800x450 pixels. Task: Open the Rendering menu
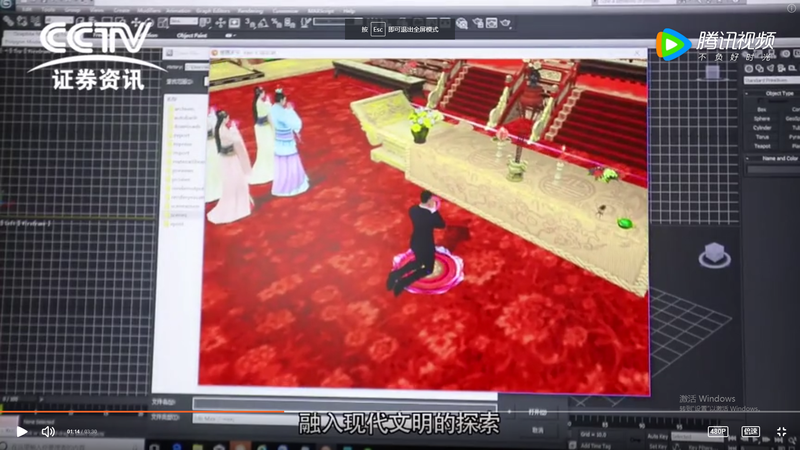click(251, 10)
